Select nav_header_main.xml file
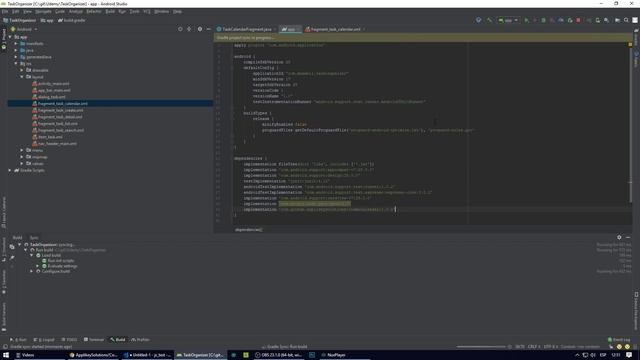The width and height of the screenshot is (640, 360). click(57, 144)
